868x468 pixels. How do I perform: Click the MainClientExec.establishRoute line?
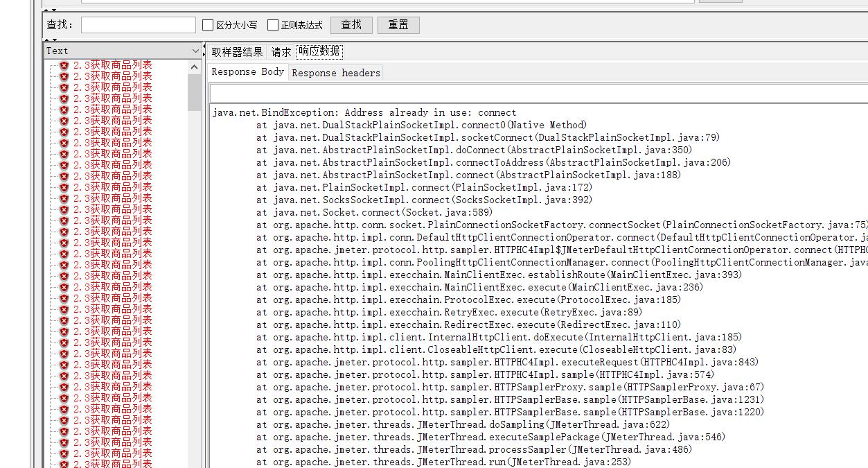pyautogui.click(x=499, y=275)
